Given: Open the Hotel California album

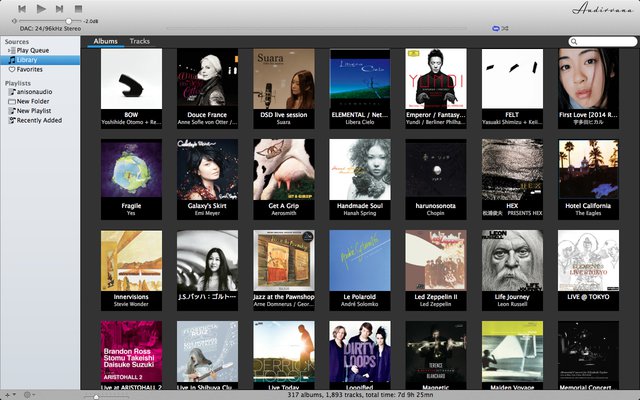Looking at the screenshot, I should [x=588, y=170].
